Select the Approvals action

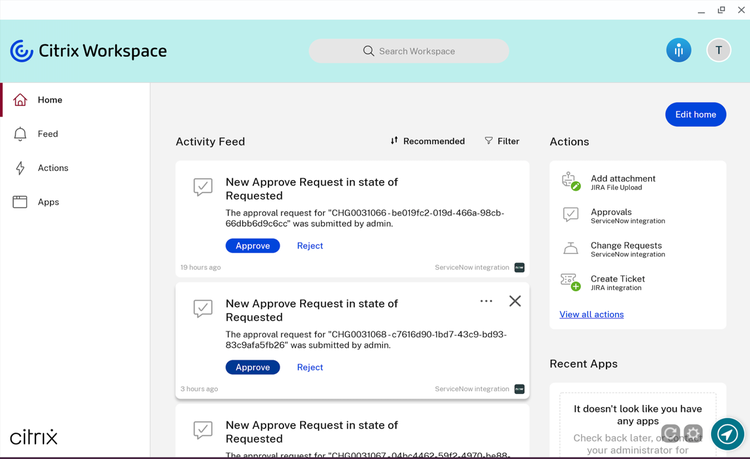[x=638, y=216]
